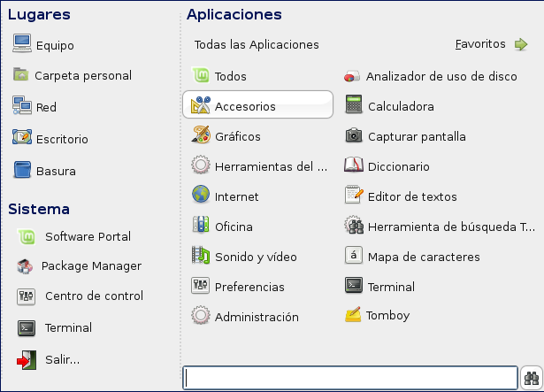Select the Gráficos palette icon

pyautogui.click(x=201, y=135)
